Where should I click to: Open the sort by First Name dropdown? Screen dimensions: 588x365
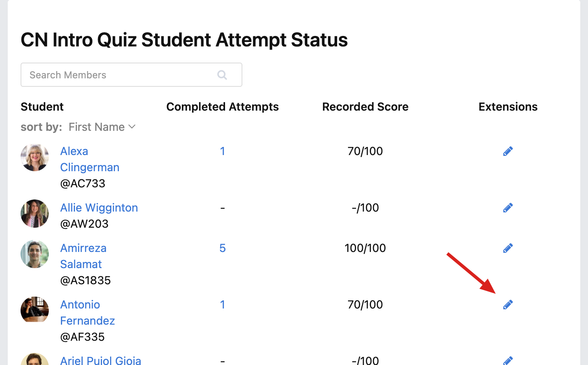pos(102,127)
